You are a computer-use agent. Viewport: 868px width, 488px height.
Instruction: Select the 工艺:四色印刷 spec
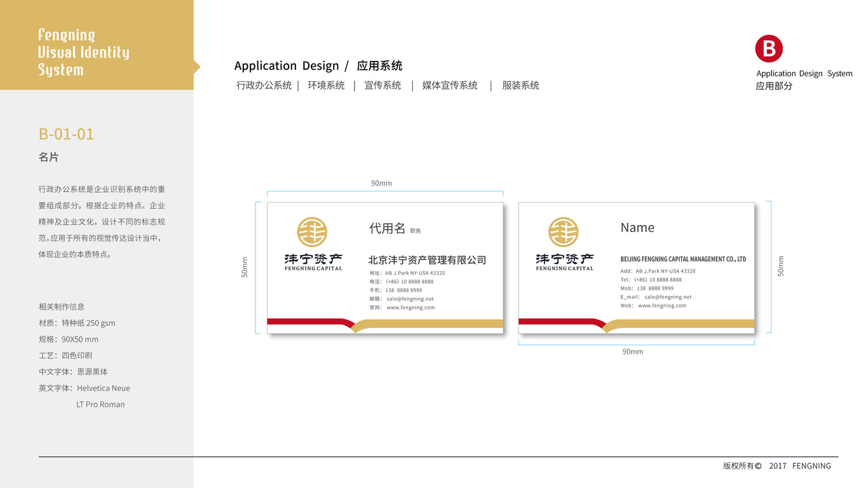coord(65,356)
